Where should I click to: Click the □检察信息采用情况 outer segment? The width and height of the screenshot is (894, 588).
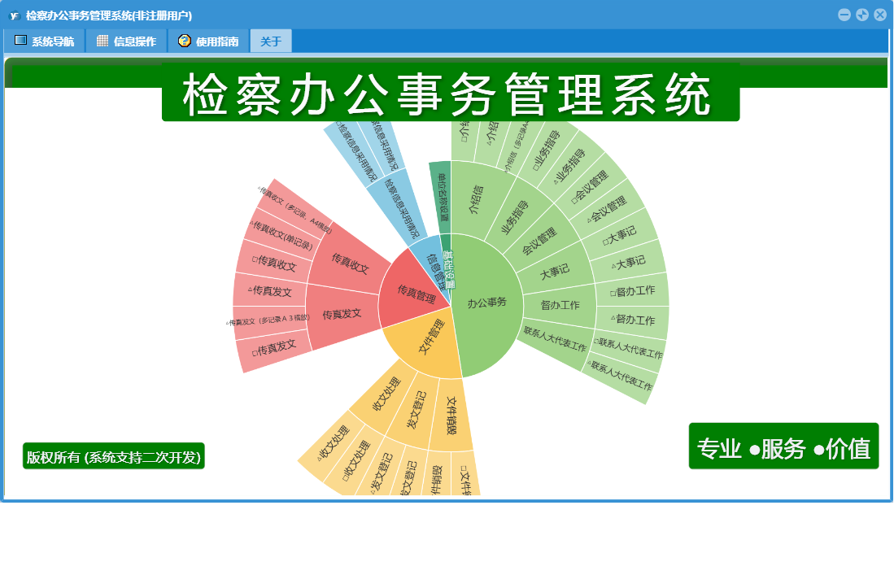coord(355,151)
